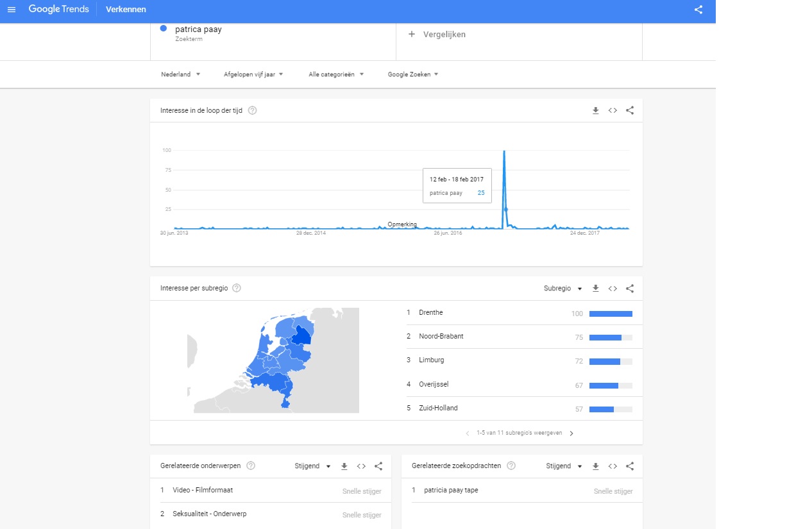Download the subregion interest data
The image size is (812, 529).
pos(595,289)
